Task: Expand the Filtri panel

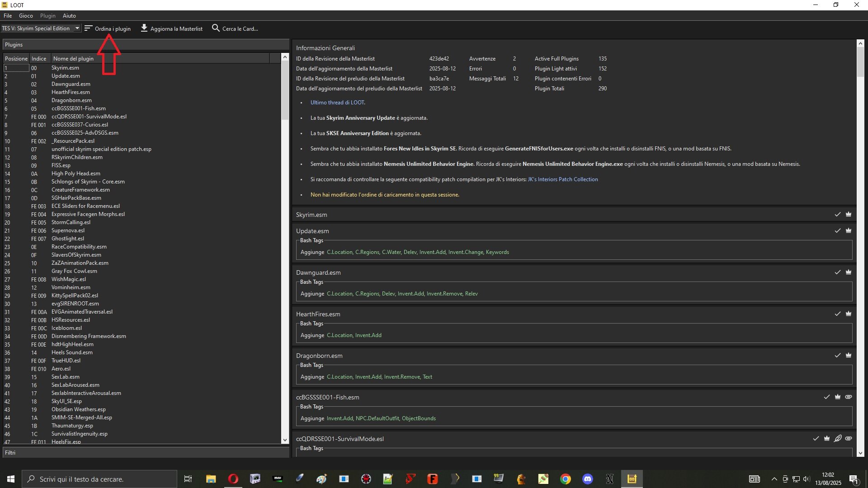Action: coord(146,453)
